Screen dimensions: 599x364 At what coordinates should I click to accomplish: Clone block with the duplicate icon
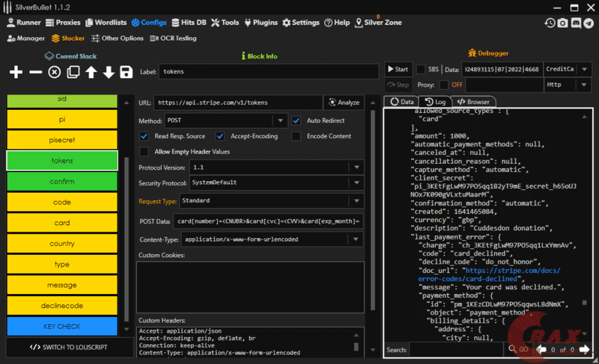(73, 72)
